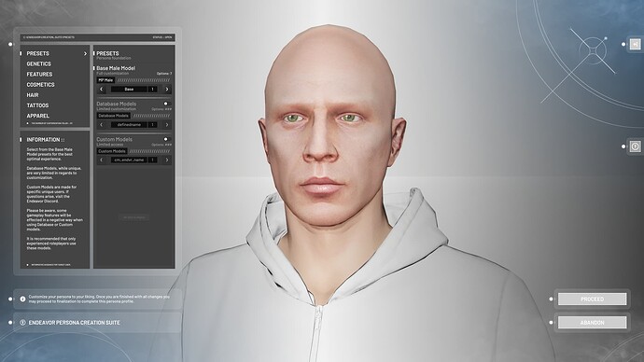This screenshot has width=644, height=362.
Task: Open the HAIR category
Action: point(33,95)
